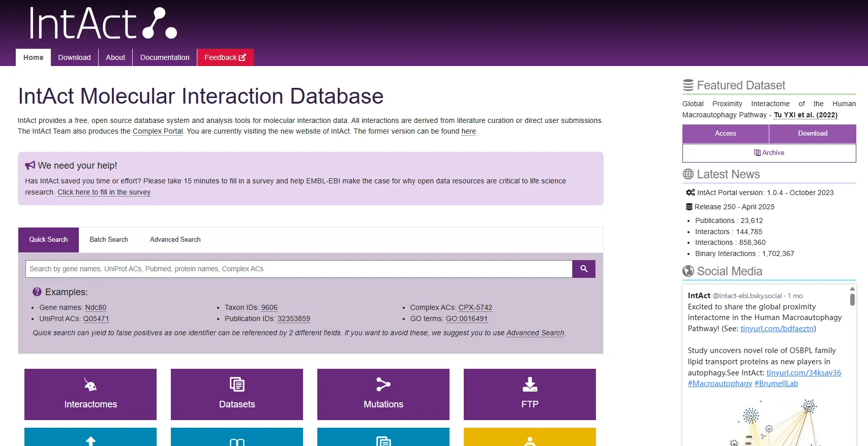Click the featured dataset Download button

(813, 134)
